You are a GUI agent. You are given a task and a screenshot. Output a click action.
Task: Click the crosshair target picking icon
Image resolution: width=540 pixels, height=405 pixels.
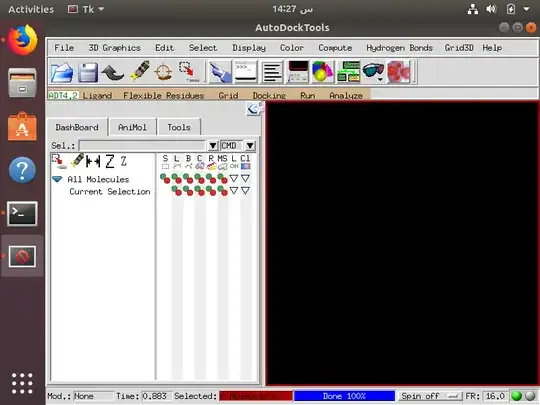tap(163, 72)
